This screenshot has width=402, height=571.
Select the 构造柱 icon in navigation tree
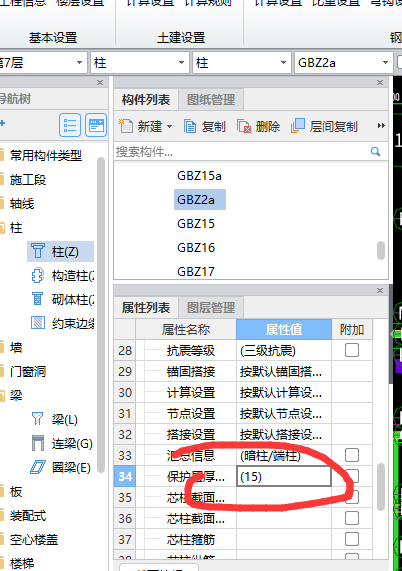click(38, 276)
